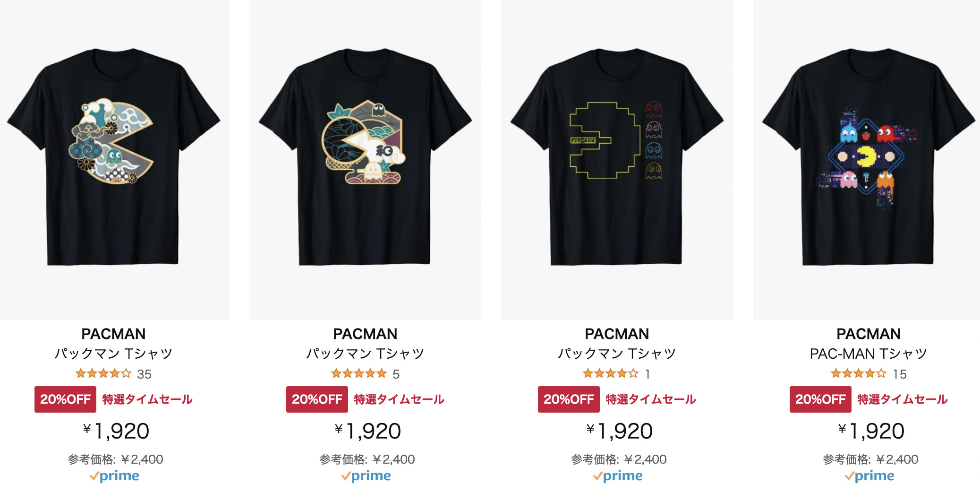Click prime logo under third shirt

(617, 476)
